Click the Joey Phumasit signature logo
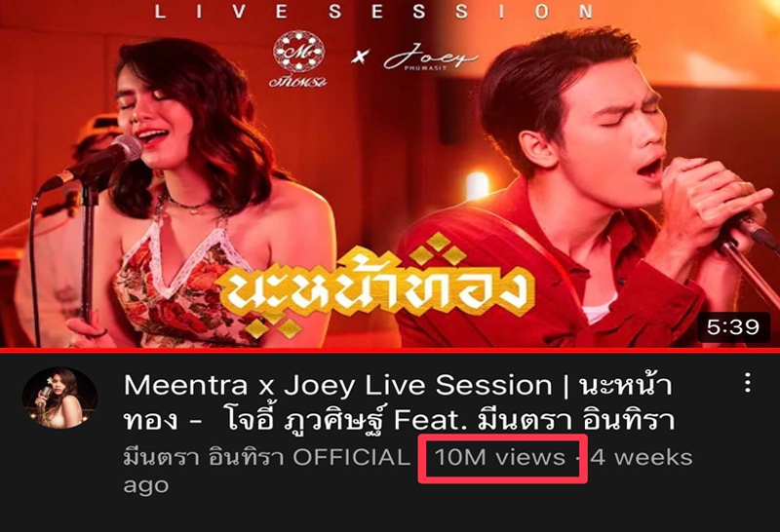Screen dimensions: 780x532 [x=431, y=57]
